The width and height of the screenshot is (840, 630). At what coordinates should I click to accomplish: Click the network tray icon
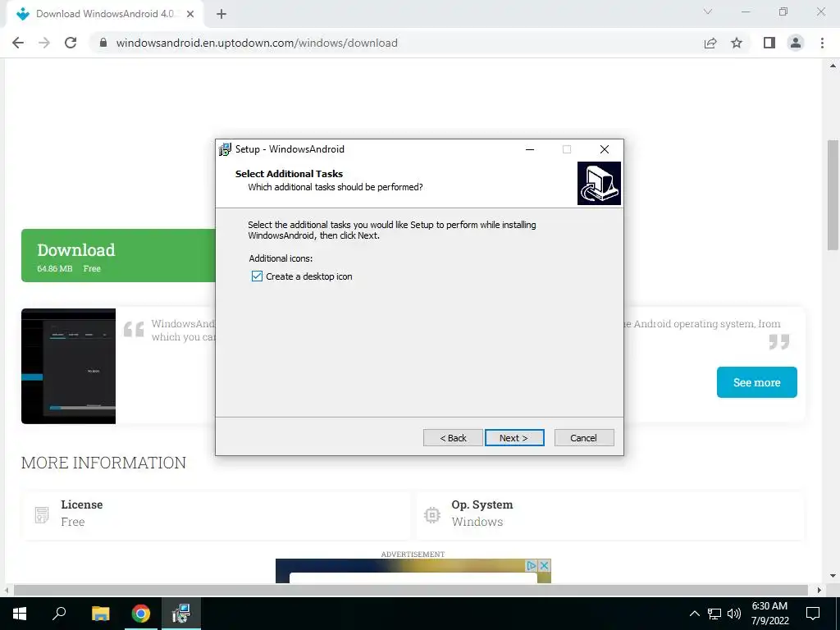click(x=714, y=614)
